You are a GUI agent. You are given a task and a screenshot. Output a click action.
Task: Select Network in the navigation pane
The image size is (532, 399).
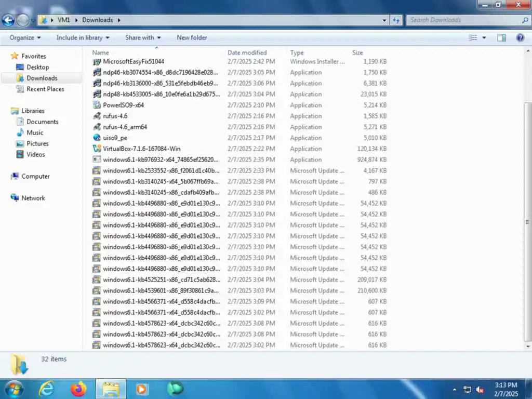click(33, 198)
